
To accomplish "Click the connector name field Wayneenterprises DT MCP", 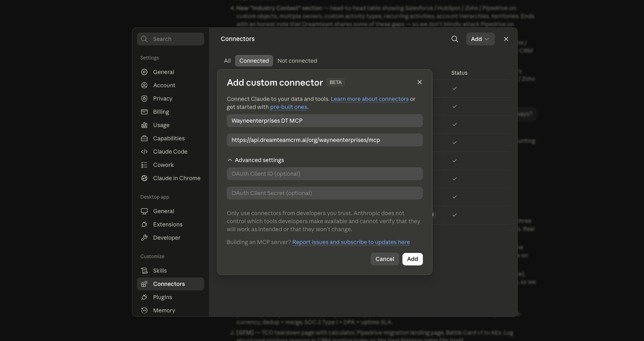I will pyautogui.click(x=325, y=121).
